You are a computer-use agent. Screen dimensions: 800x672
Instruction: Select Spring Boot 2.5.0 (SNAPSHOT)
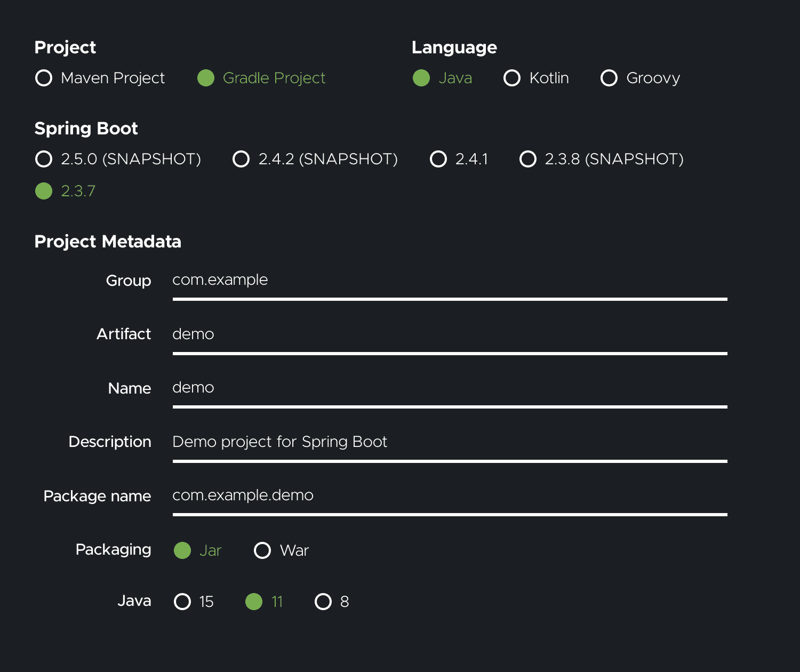tap(118, 159)
